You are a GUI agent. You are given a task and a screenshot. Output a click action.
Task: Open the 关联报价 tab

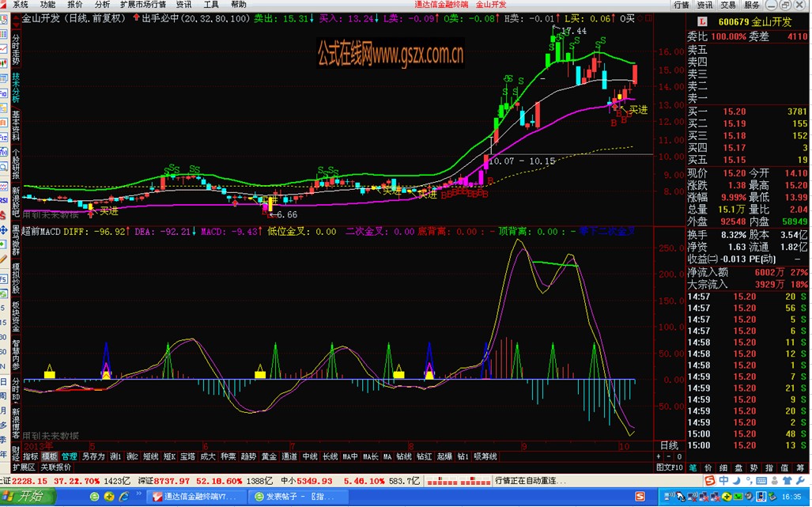tap(56, 467)
